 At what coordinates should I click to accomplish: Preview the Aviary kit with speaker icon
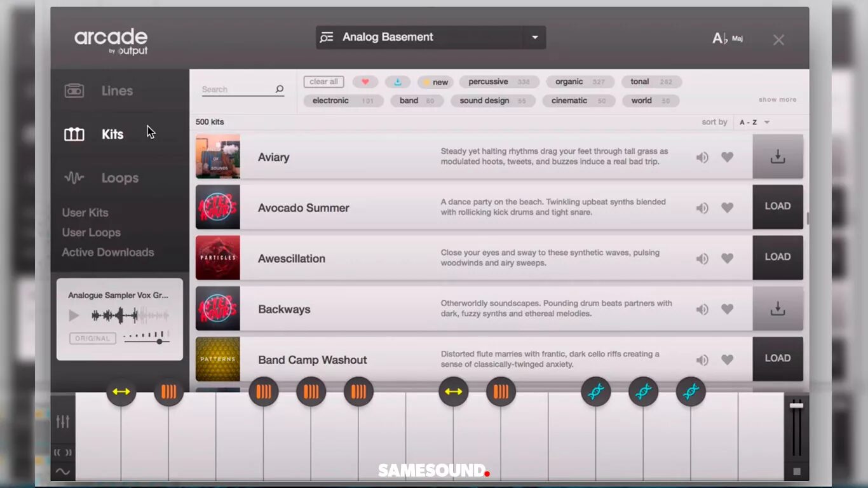[x=702, y=158]
